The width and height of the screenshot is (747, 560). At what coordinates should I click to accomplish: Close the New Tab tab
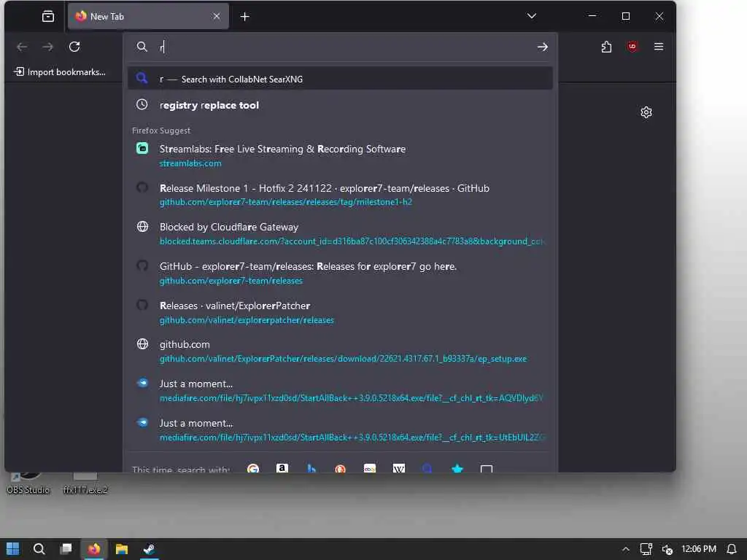[x=216, y=16]
